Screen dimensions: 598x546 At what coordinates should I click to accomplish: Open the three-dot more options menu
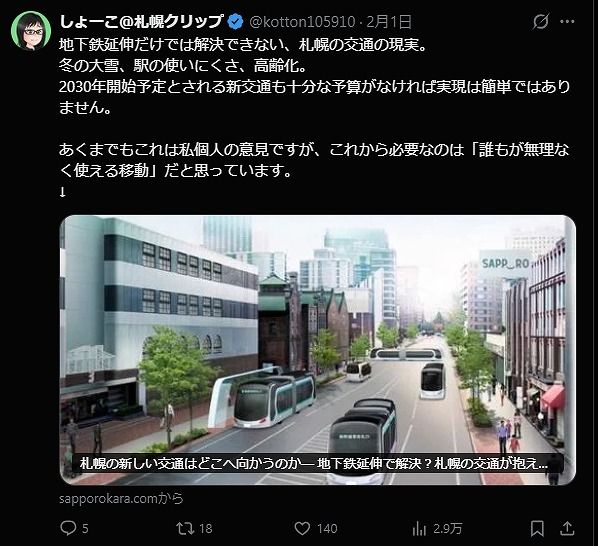567,22
